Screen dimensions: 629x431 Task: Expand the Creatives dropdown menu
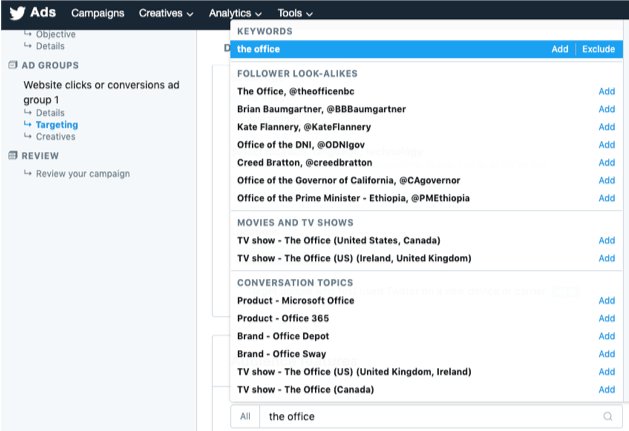pos(166,13)
